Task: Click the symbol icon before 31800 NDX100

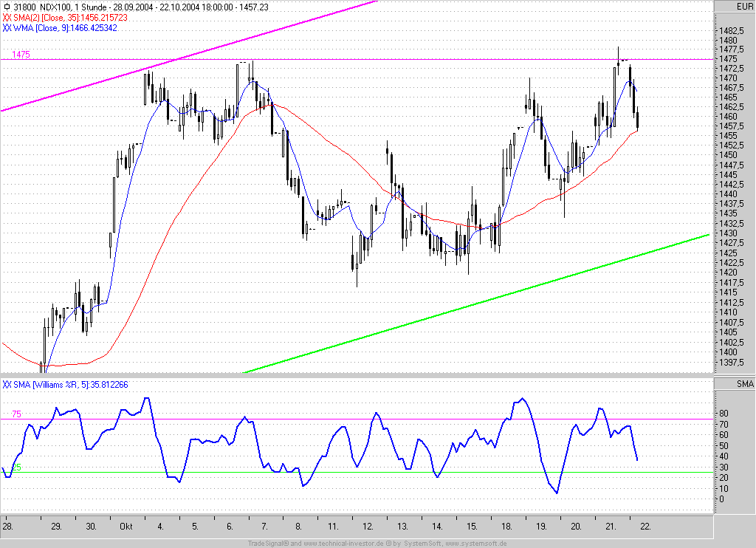Action: click(7, 7)
